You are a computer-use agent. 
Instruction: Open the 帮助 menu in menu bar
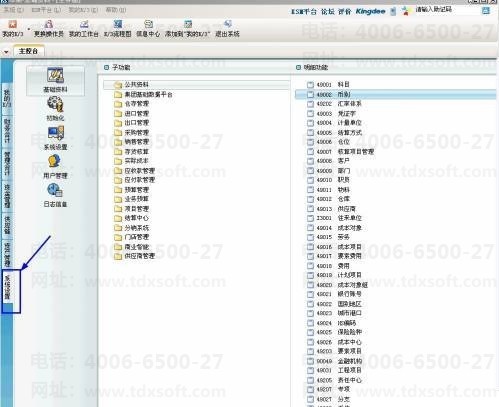click(116, 10)
